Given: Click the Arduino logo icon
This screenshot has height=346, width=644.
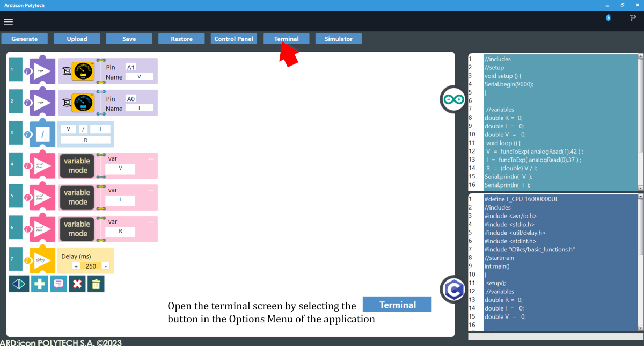Looking at the screenshot, I should coord(453,99).
